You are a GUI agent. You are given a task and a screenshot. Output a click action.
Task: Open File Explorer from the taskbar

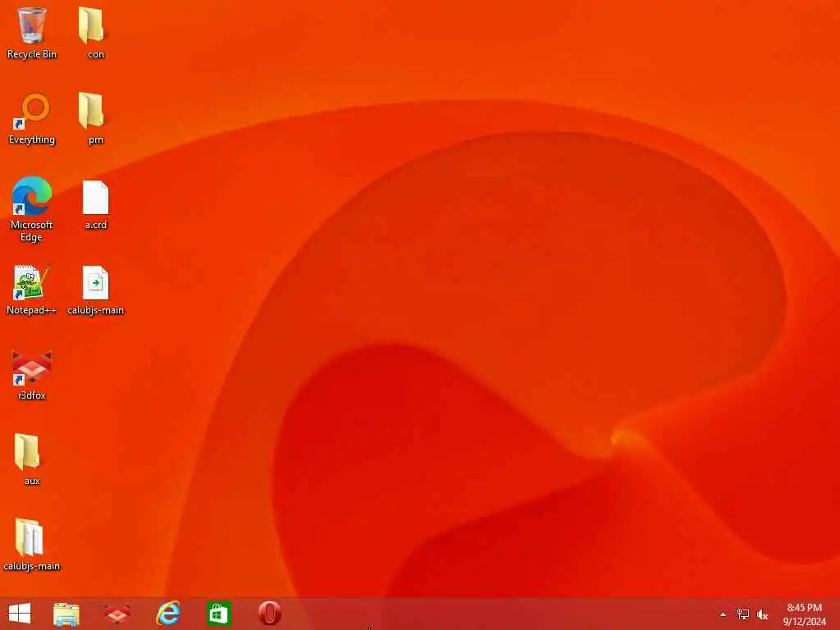click(x=66, y=614)
